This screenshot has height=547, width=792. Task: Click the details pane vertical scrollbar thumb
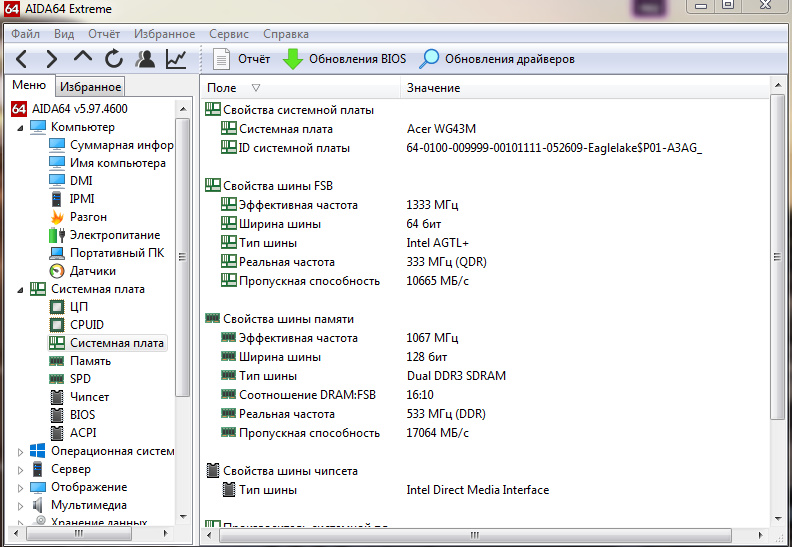click(x=778, y=257)
